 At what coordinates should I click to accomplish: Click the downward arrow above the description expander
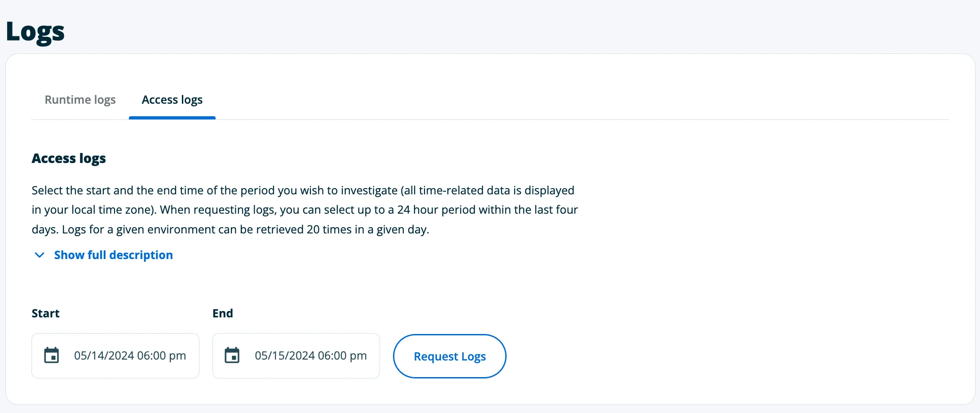[x=40, y=255]
